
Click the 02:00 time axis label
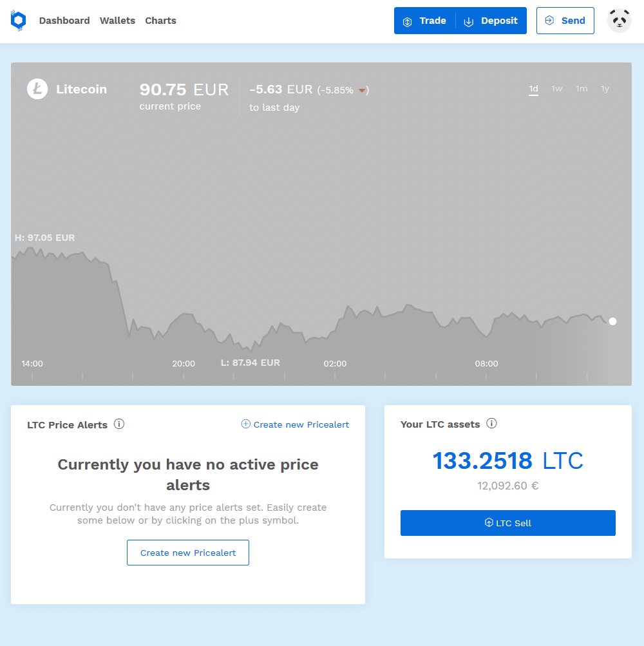(335, 364)
